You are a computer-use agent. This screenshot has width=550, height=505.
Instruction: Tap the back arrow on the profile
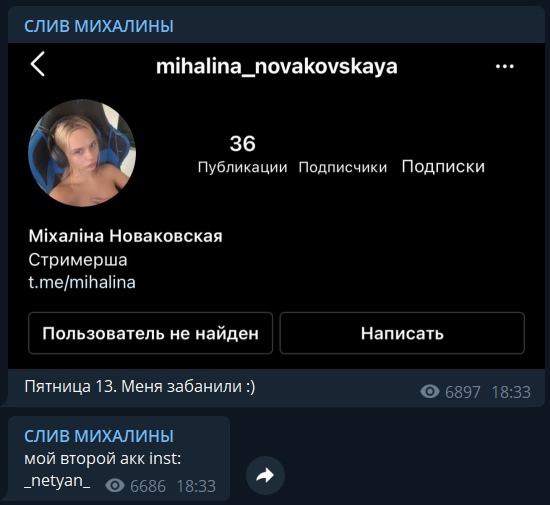click(38, 64)
